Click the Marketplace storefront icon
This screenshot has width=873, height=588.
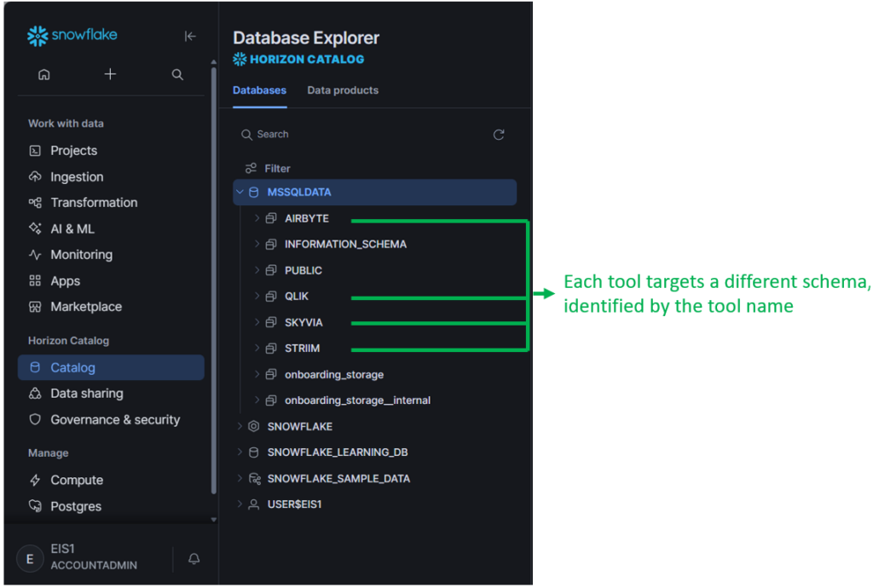35,307
